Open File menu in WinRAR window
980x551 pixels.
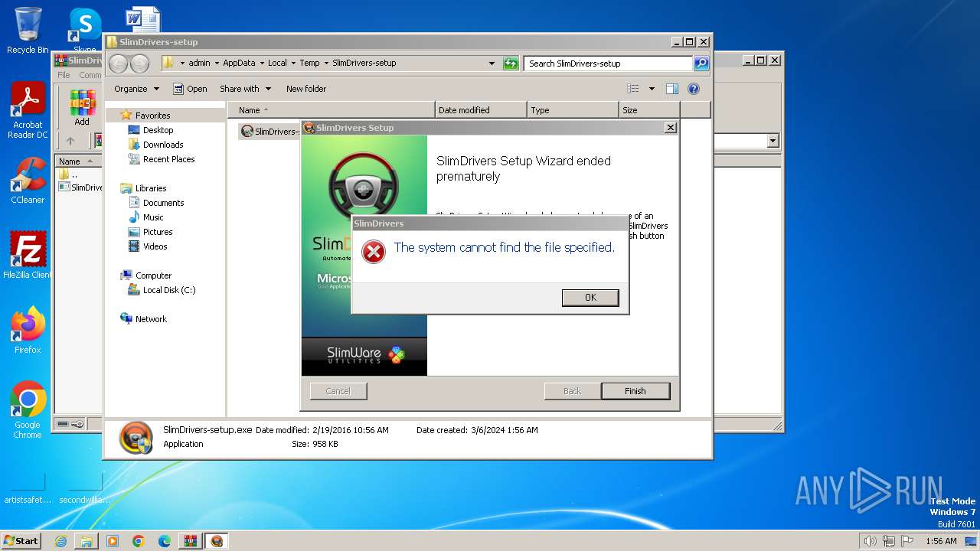(64, 75)
